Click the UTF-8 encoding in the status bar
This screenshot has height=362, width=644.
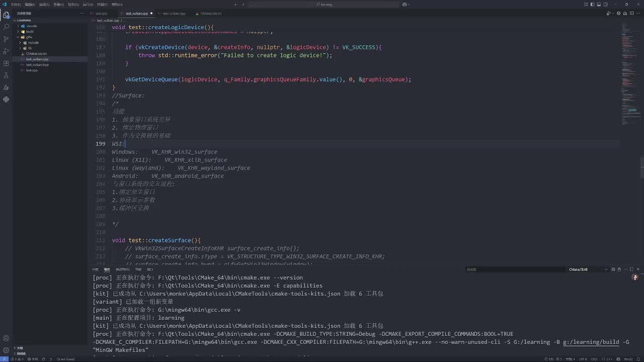[x=583, y=359]
